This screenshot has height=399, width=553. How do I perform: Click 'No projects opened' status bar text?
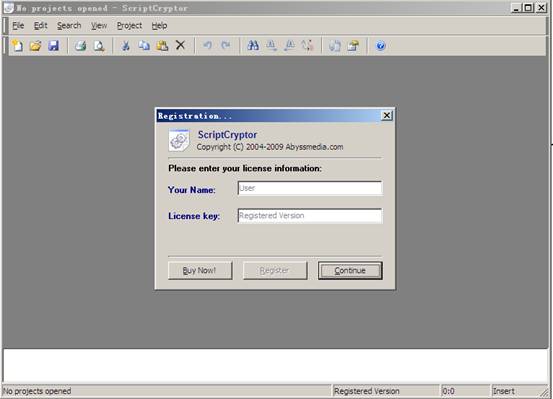pos(37,391)
